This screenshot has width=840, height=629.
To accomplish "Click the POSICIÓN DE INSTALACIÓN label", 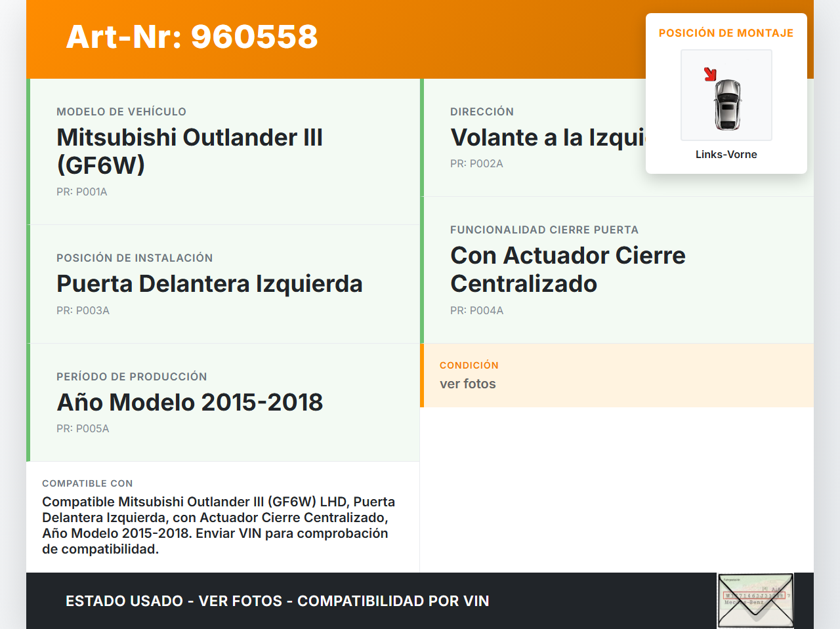I will point(135,258).
